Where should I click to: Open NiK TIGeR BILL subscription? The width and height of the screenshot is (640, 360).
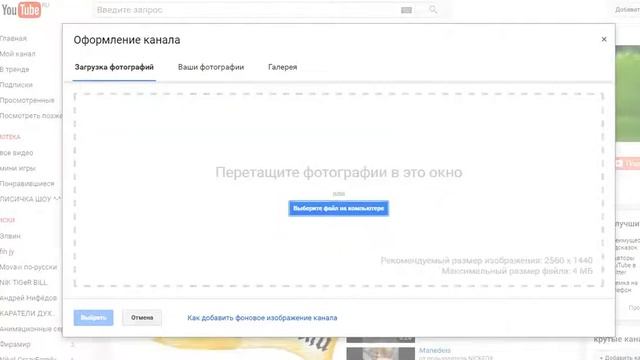24,282
